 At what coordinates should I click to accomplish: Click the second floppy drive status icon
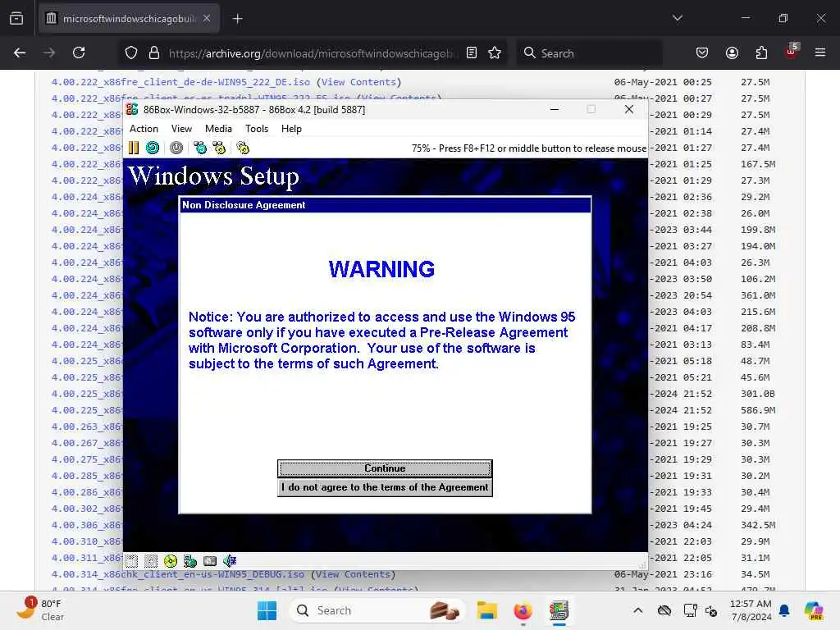coord(151,561)
